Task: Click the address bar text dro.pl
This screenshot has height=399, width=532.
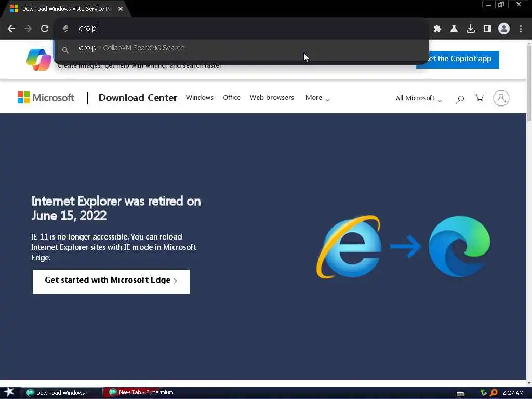Action: coord(88,28)
